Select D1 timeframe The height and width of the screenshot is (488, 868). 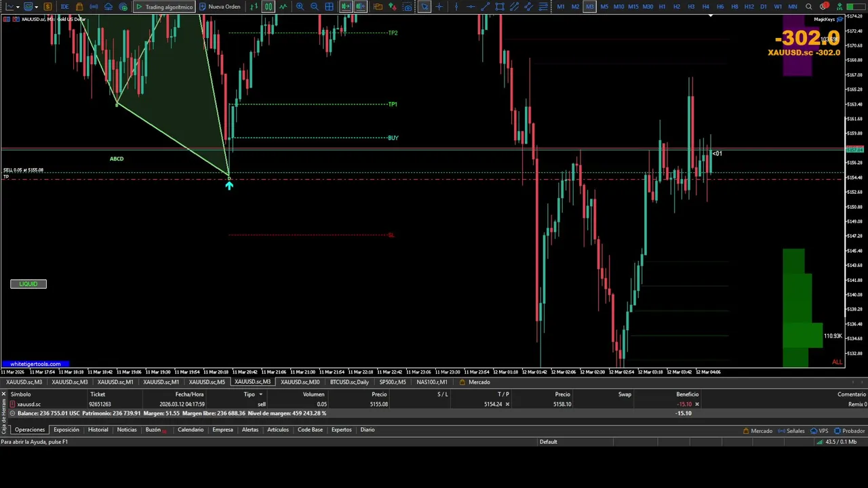pos(764,7)
